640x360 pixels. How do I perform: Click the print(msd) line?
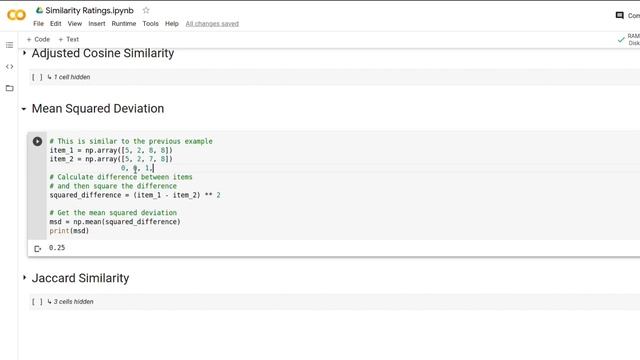click(69, 231)
